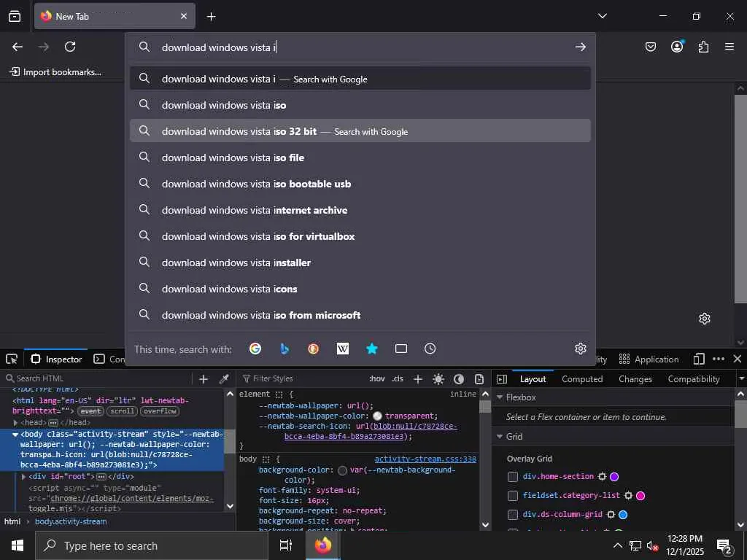This screenshot has width=747, height=560.
Task: Open the Firefox account icon
Action: click(x=677, y=46)
